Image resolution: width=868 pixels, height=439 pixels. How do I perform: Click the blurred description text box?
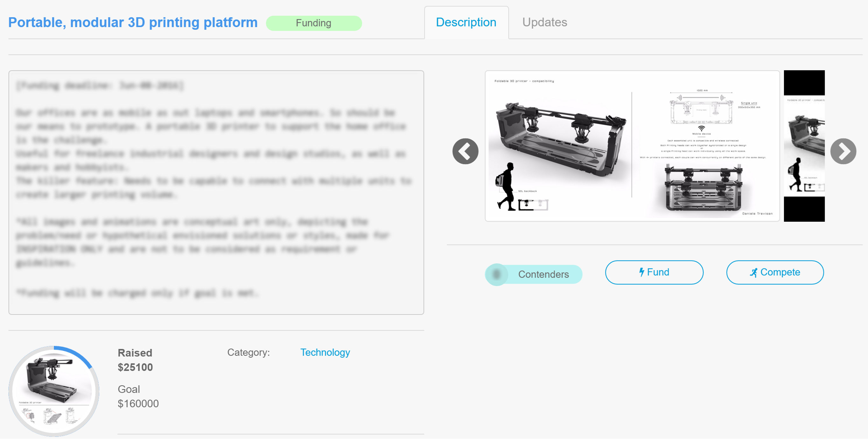[x=216, y=192]
